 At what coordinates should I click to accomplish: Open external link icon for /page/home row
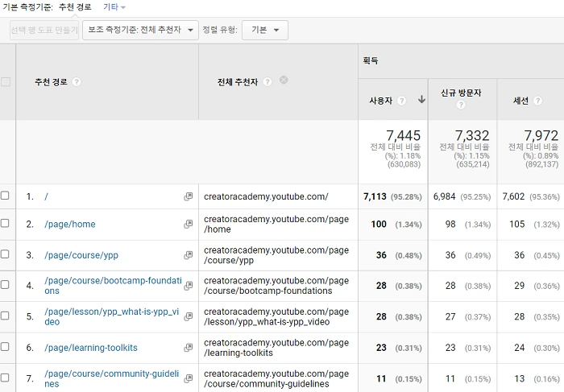click(x=188, y=225)
